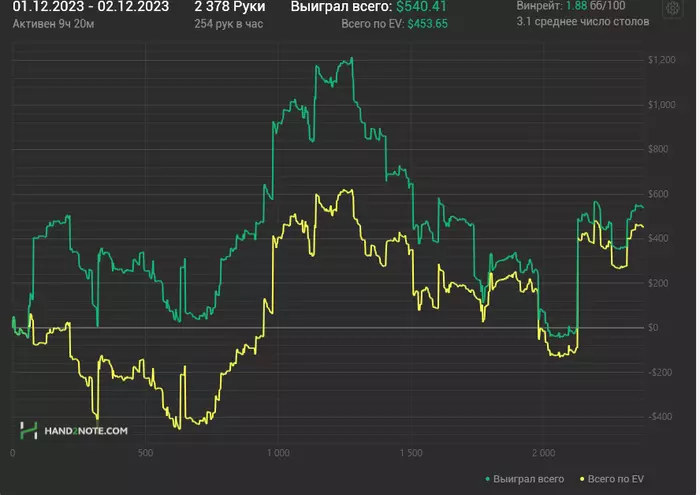Screen dimensions: 700x495
Task: Click the 1 500 x-axis label
Action: click(x=411, y=453)
